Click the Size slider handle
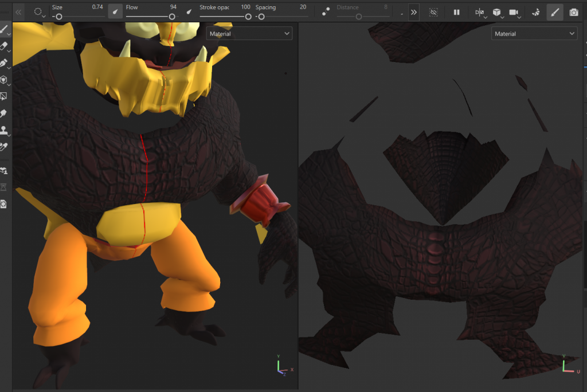587x392 pixels. click(59, 17)
